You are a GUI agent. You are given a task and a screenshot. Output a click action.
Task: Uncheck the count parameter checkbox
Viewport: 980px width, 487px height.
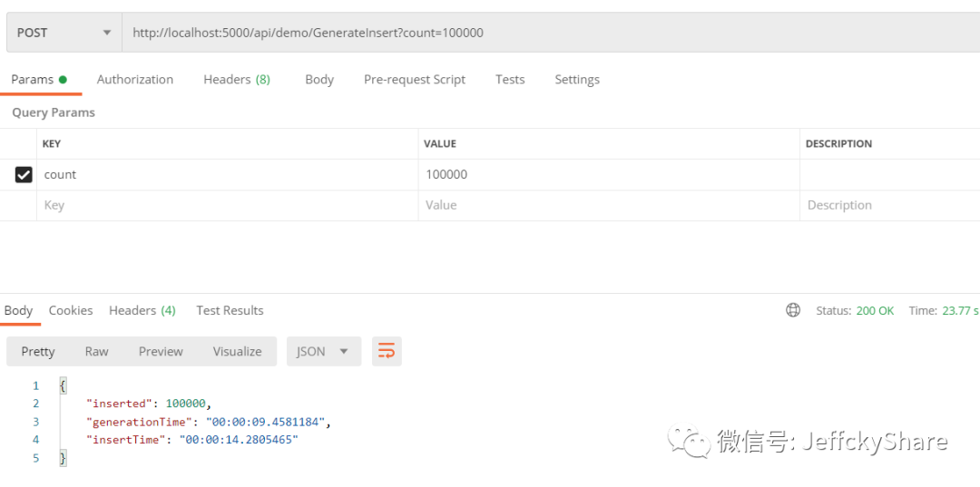pyautogui.click(x=23, y=175)
